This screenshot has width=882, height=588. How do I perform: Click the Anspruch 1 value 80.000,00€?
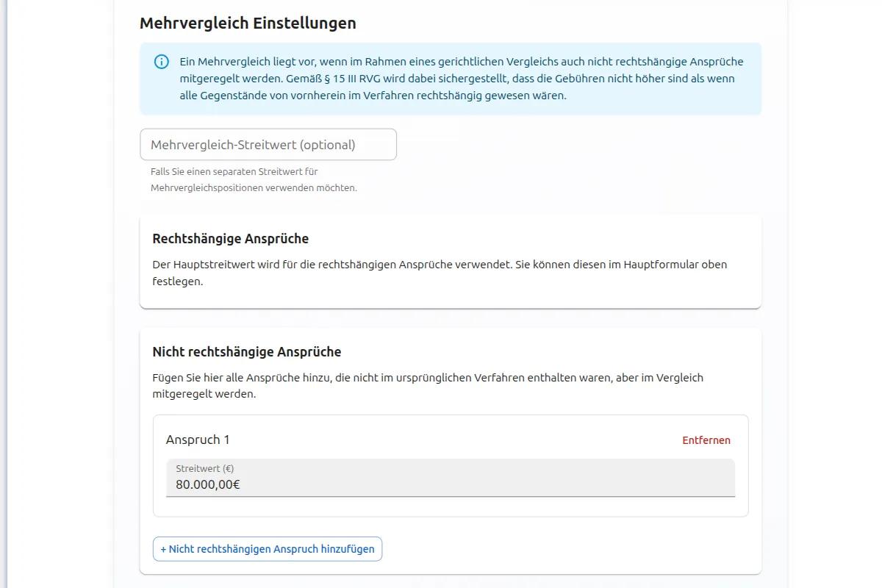click(207, 484)
